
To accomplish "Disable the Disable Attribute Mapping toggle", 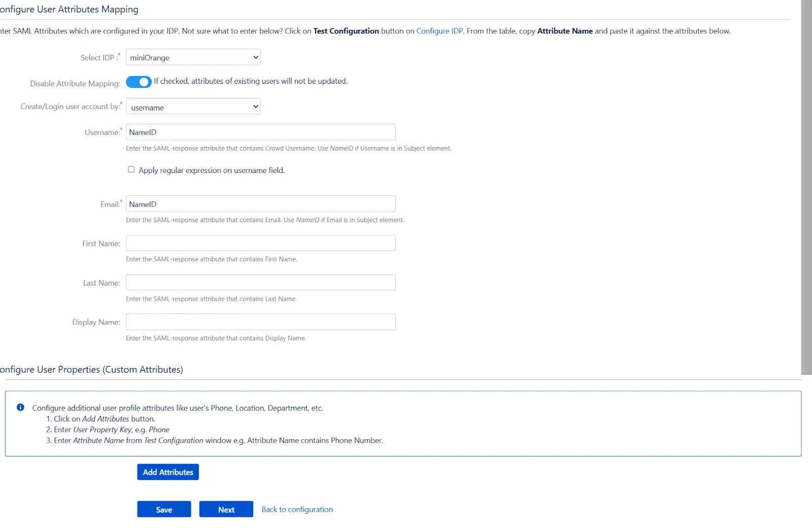I will [138, 82].
